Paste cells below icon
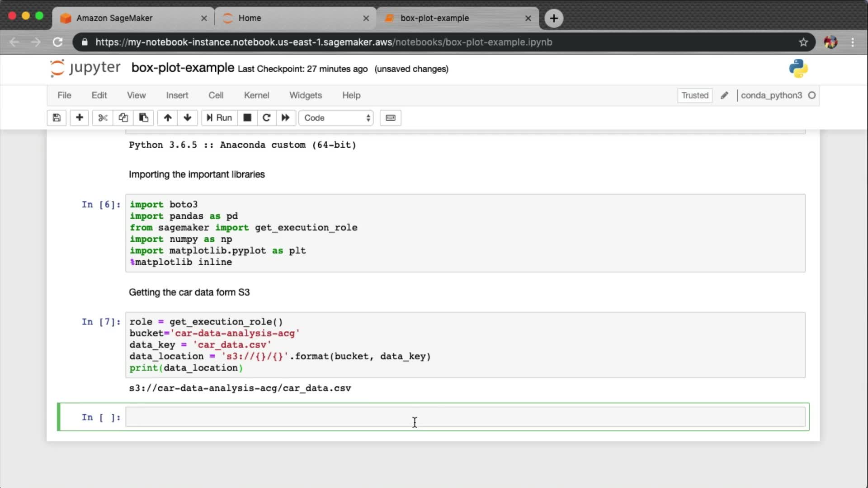Viewport: 868px width, 488px height. 143,118
